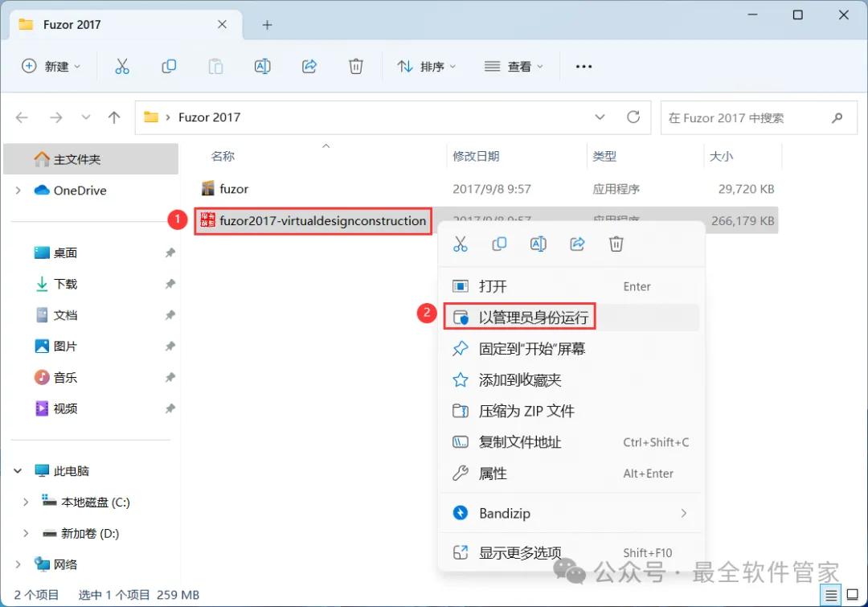Sort by 名称 column header
Screen dimensions: 868x607
click(223, 156)
